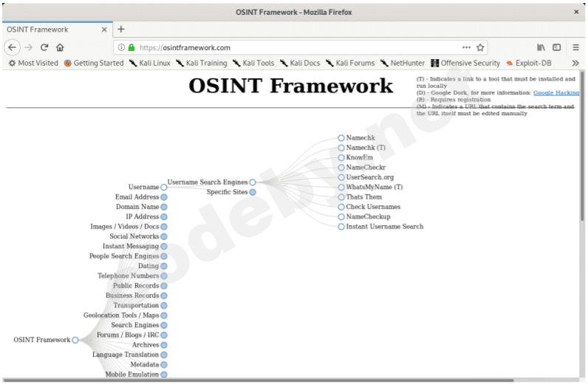Expand the Transportation node

(x=164, y=306)
